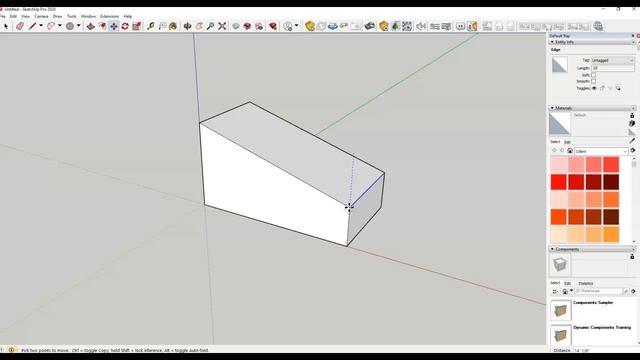Switch to Components Statistics tab
Screen dimensions: 640x360
[x=586, y=283]
